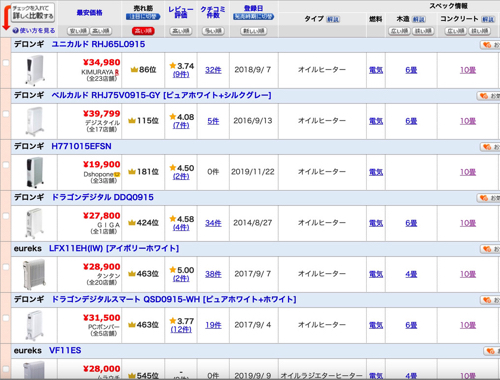Sort 木造 column by 狭い順
The height and width of the screenshot is (380, 500).
point(423,31)
